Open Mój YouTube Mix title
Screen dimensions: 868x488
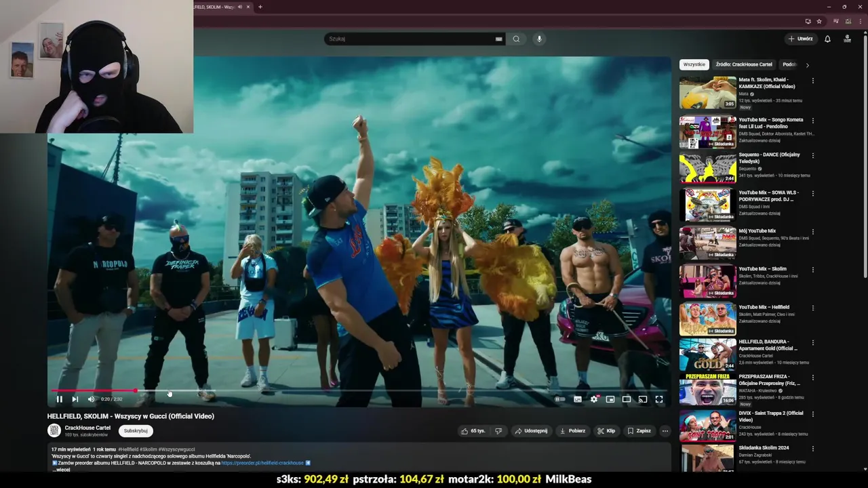(x=757, y=231)
